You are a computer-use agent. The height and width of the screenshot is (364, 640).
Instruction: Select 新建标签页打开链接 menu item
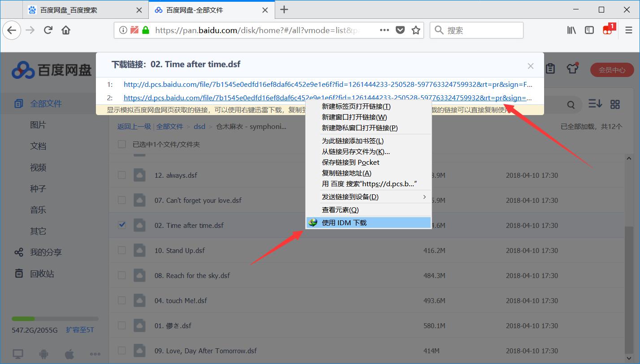368,107
